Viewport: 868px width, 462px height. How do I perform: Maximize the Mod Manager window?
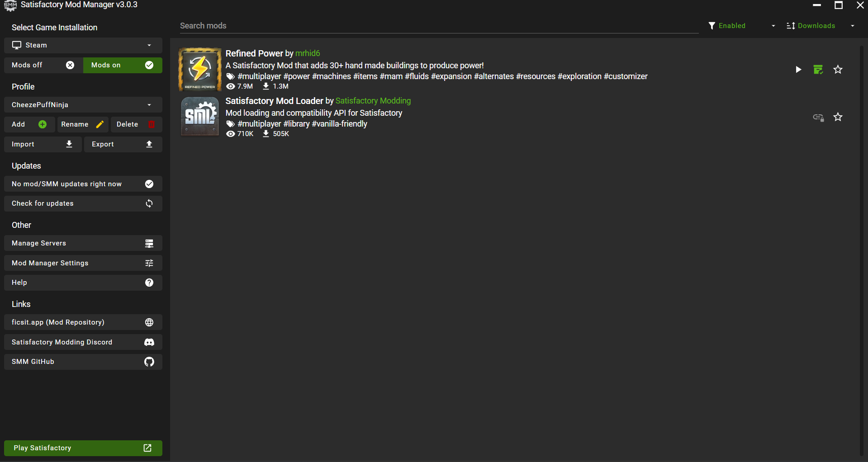tap(839, 5)
